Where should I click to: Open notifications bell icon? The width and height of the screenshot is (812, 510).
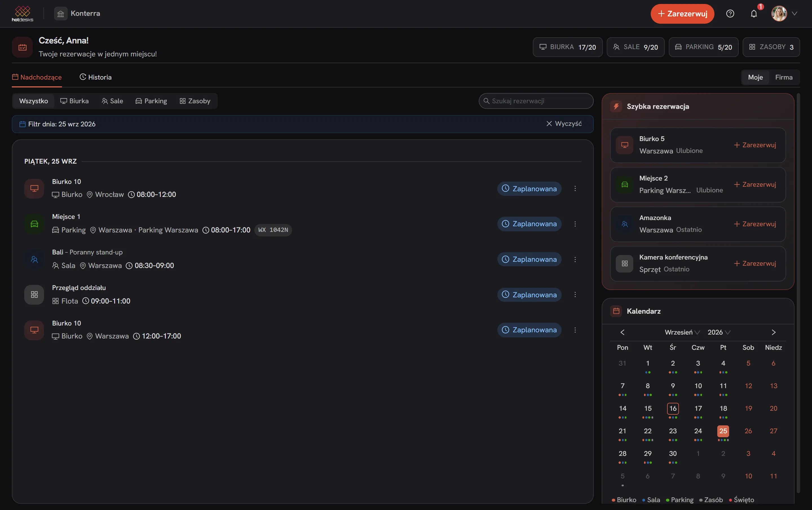click(x=754, y=14)
